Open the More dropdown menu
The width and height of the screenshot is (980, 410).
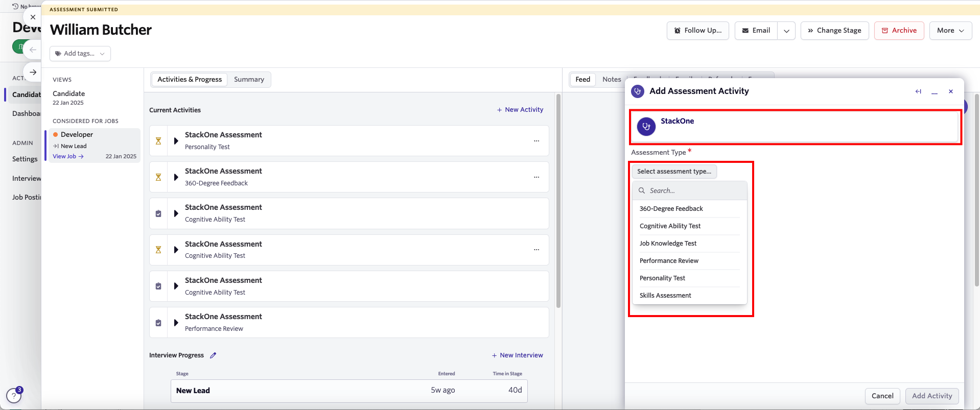(950, 31)
